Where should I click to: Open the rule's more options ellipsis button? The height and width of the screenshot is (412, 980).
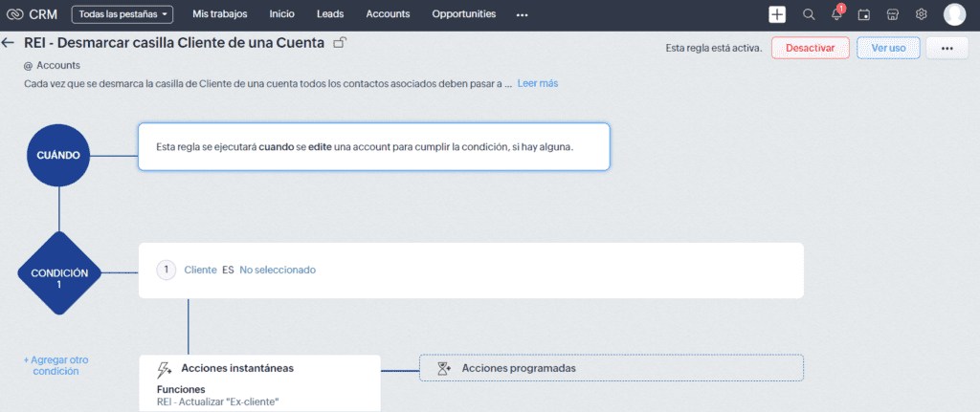coord(947,49)
